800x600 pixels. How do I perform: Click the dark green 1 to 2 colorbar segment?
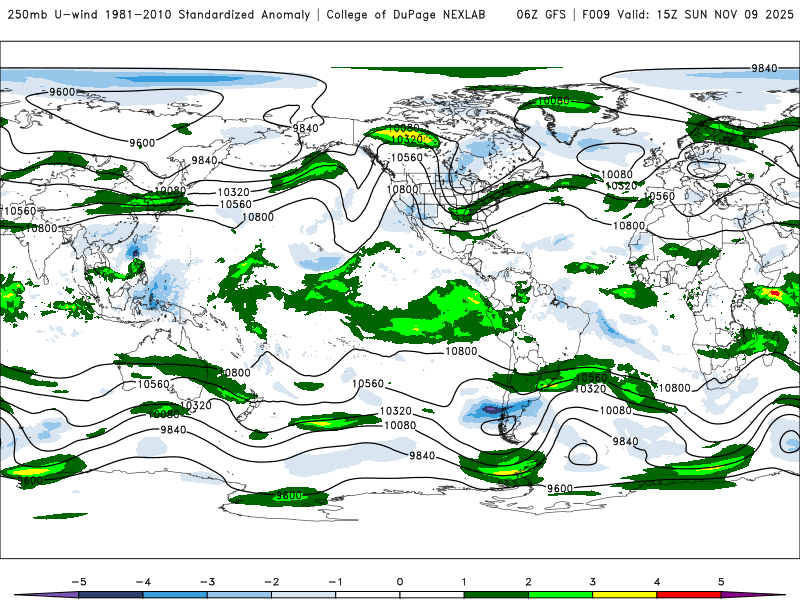coord(496,595)
